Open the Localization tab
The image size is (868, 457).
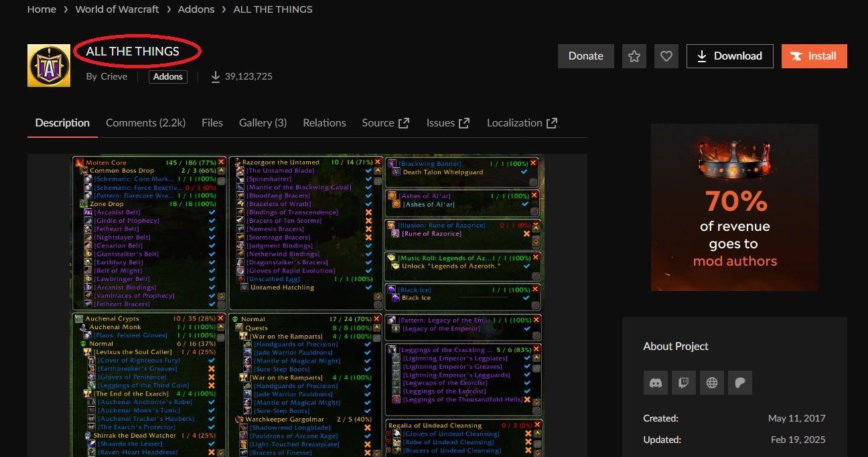pyautogui.click(x=522, y=123)
